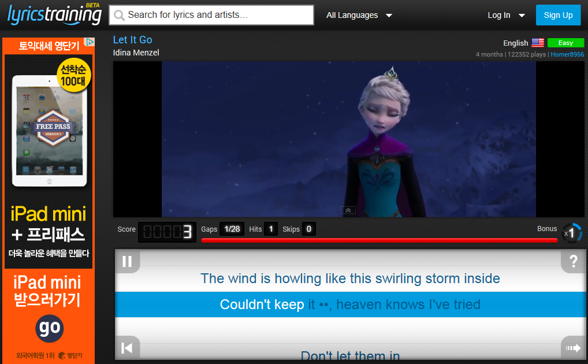This screenshot has width=588, height=364.
Task: Click the 'English' language label
Action: [x=515, y=43]
